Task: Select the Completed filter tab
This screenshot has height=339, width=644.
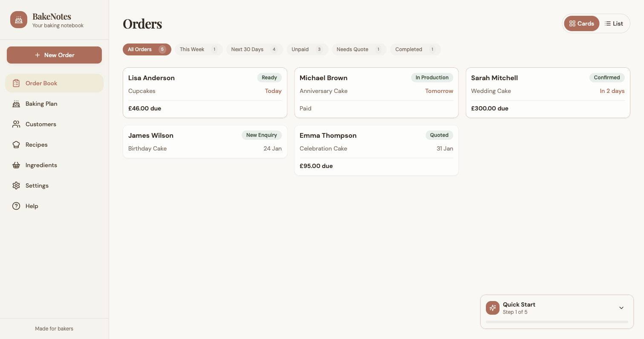Action: [415, 49]
